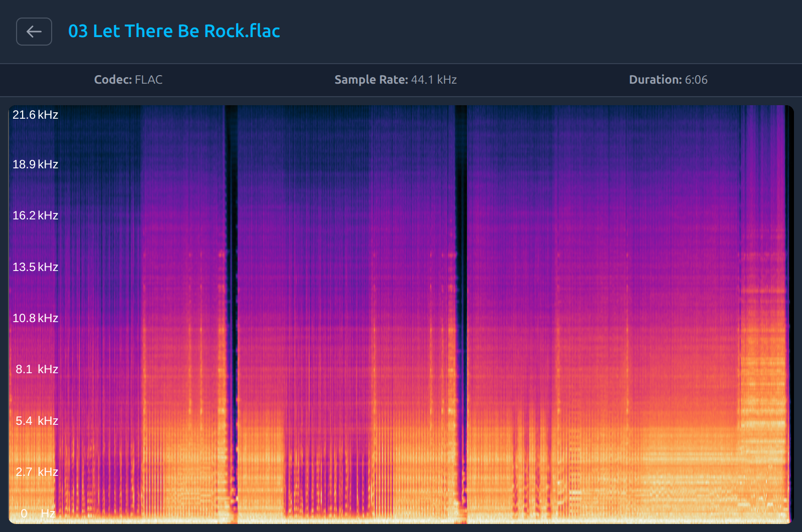This screenshot has height=532, width=802.
Task: Click the 'Sample Rate: 44.1 kHz' label
Action: 395,80
